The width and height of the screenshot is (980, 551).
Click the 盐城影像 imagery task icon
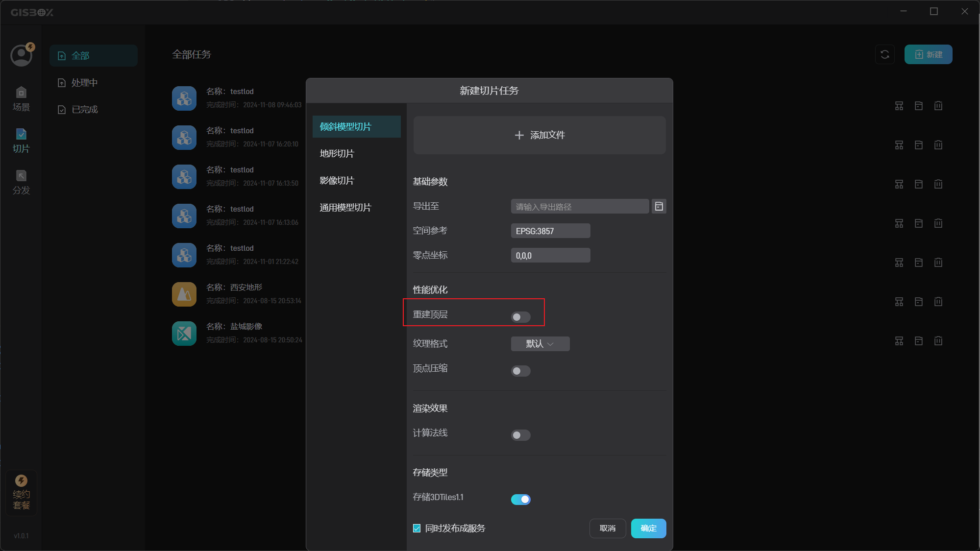point(184,334)
